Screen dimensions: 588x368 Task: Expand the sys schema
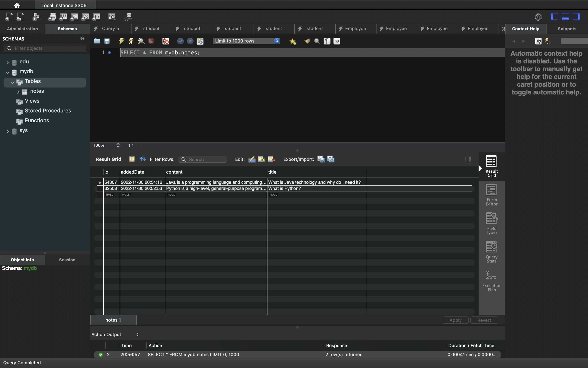pyautogui.click(x=8, y=131)
